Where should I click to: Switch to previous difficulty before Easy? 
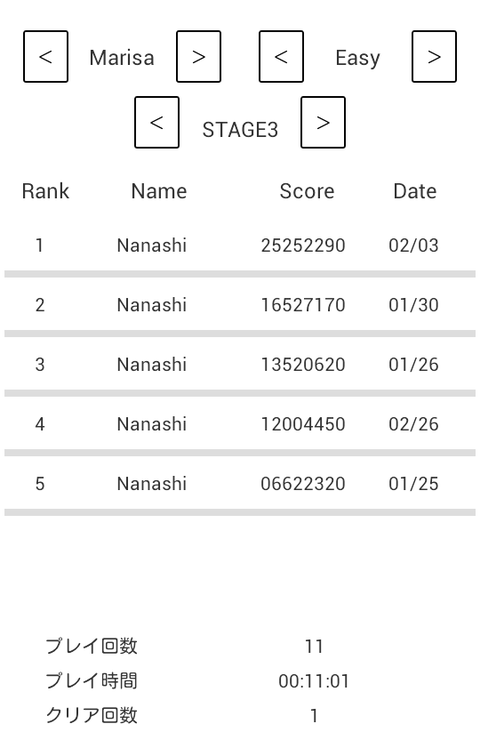tap(281, 57)
